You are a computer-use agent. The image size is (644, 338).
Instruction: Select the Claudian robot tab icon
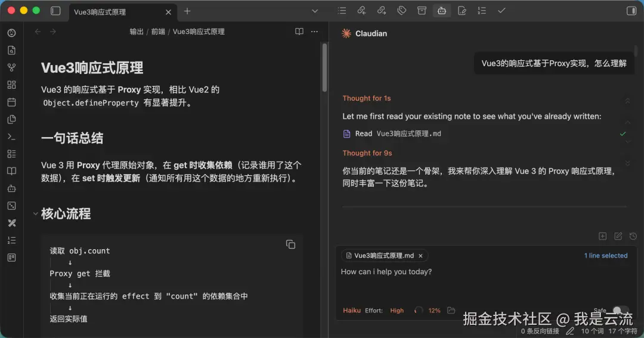coord(441,11)
